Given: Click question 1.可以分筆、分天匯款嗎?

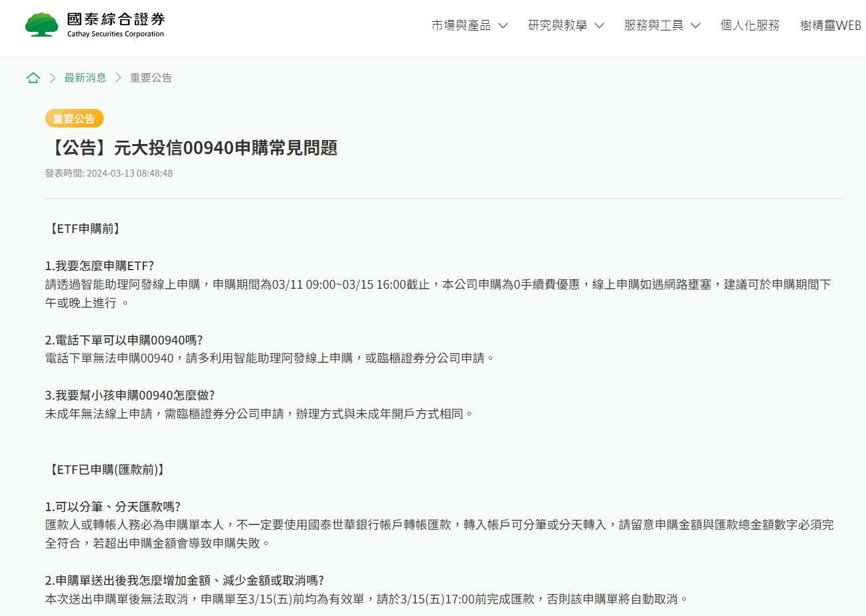Looking at the screenshot, I should (x=113, y=506).
